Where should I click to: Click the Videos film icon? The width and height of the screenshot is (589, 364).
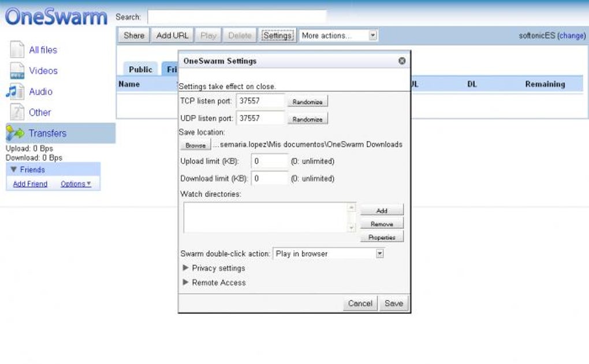tap(17, 70)
